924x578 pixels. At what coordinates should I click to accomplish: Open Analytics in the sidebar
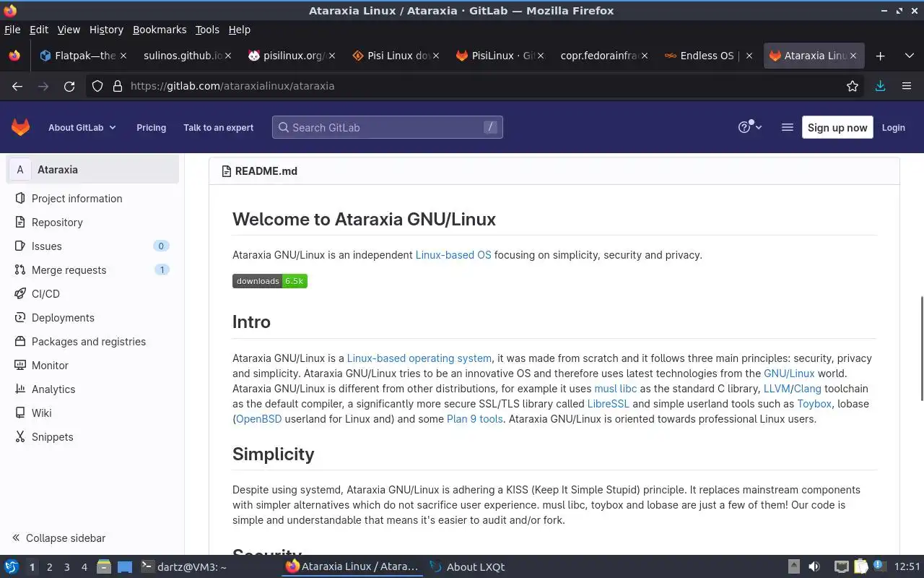coord(92,389)
